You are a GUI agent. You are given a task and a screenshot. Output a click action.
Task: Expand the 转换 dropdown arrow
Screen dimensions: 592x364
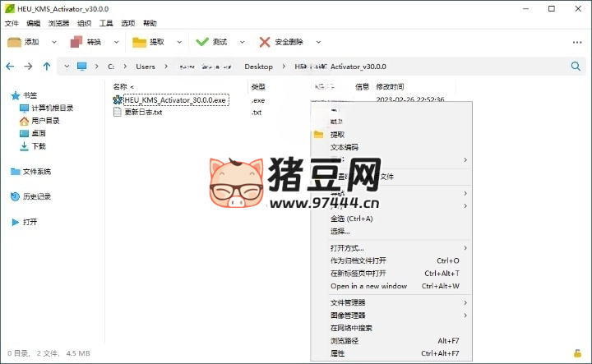[x=116, y=42]
